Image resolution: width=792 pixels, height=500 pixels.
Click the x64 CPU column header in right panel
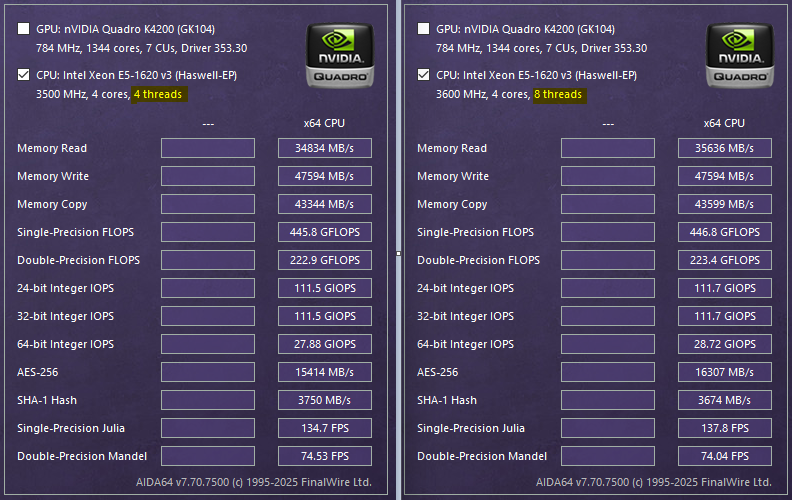724,123
